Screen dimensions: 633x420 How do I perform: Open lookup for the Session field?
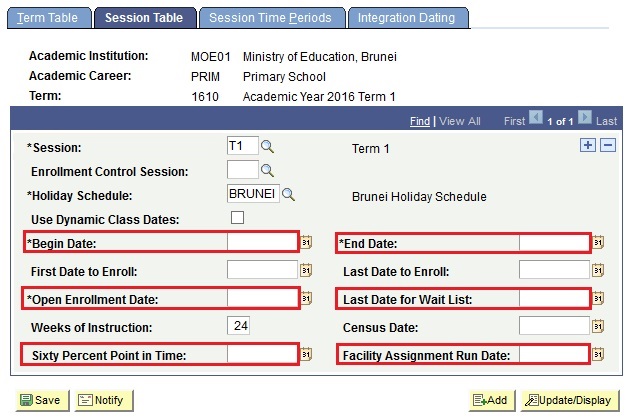(267, 147)
